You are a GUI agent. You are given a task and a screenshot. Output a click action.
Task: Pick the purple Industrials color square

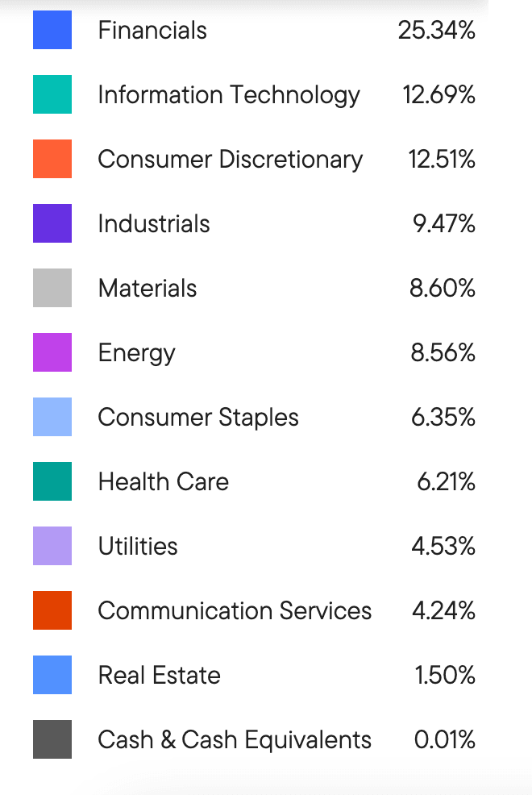(x=52, y=223)
